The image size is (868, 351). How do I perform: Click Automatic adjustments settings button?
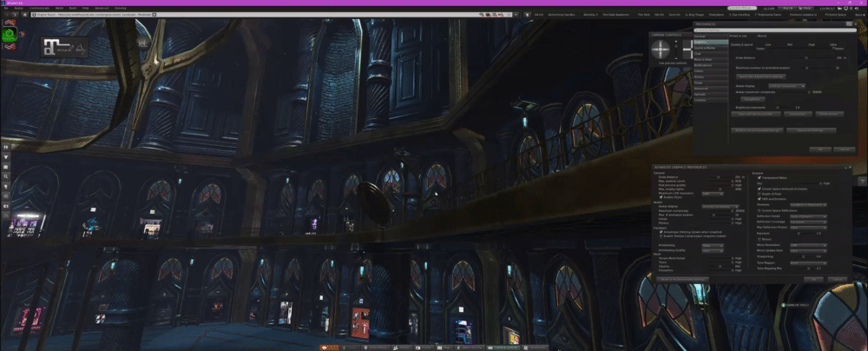point(761,76)
